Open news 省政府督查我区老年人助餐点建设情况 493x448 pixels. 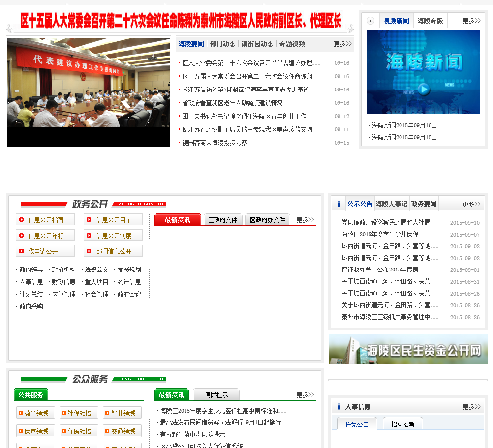232,103
